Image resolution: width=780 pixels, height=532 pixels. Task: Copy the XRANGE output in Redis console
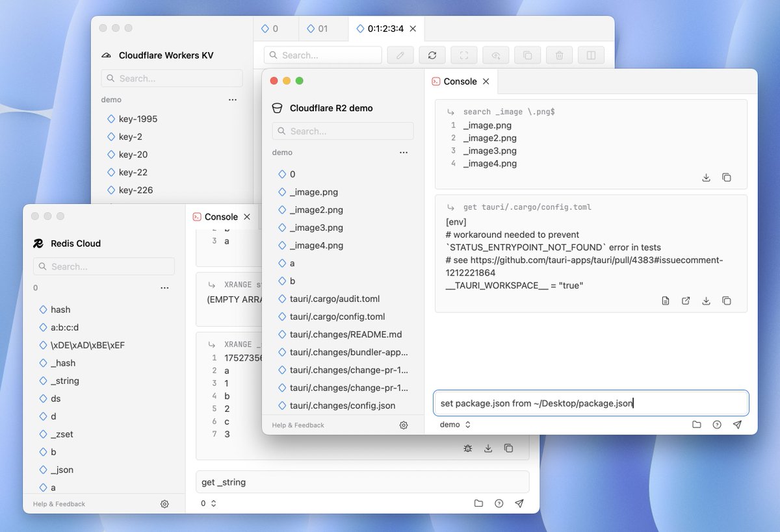point(509,448)
